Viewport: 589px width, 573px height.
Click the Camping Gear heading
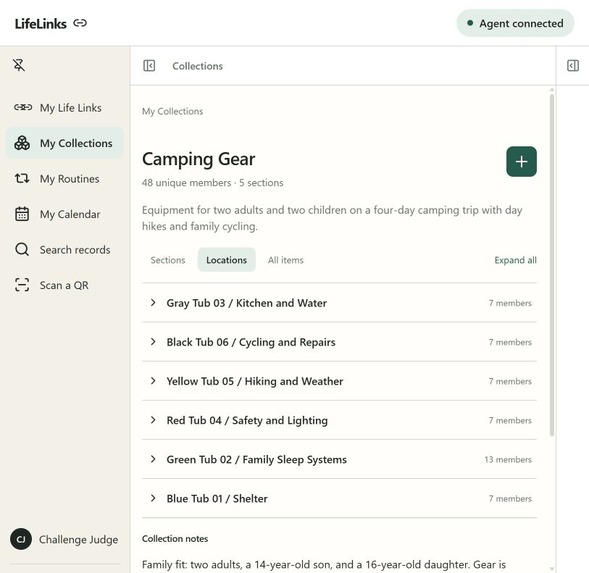(x=199, y=159)
